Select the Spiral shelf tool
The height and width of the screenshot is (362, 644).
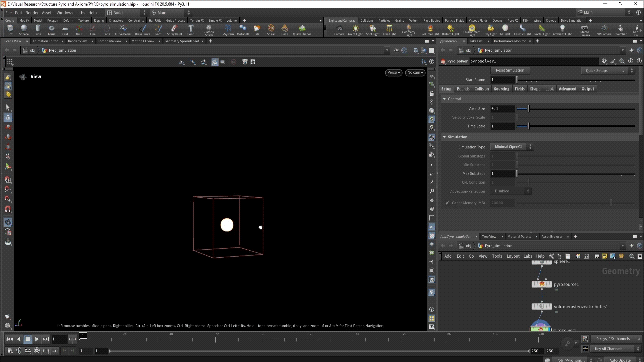coord(271,30)
